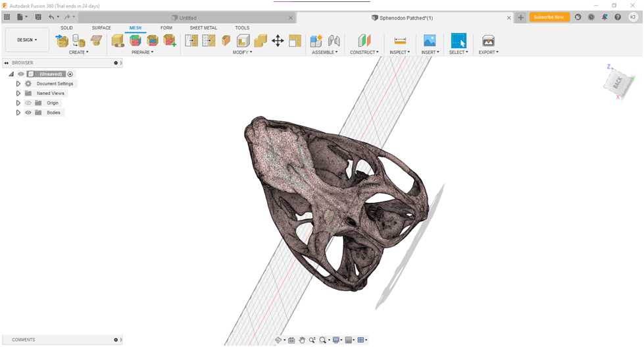Open the notifications bell icon
The image size is (644, 347).
pyautogui.click(x=605, y=17)
